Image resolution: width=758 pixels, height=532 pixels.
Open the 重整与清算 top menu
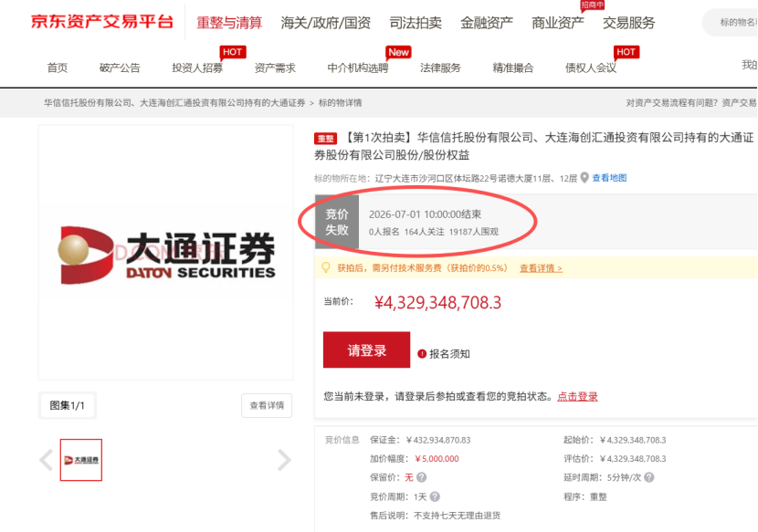(x=229, y=23)
